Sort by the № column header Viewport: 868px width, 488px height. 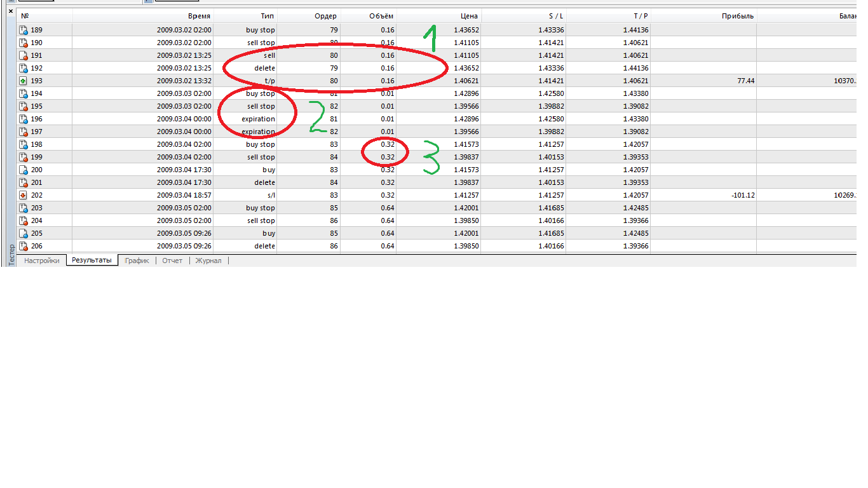pyautogui.click(x=44, y=16)
